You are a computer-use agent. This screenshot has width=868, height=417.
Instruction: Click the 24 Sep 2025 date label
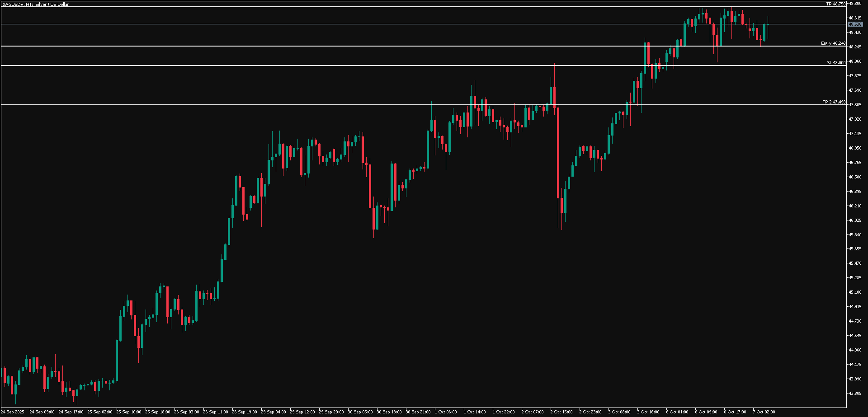tap(13, 412)
